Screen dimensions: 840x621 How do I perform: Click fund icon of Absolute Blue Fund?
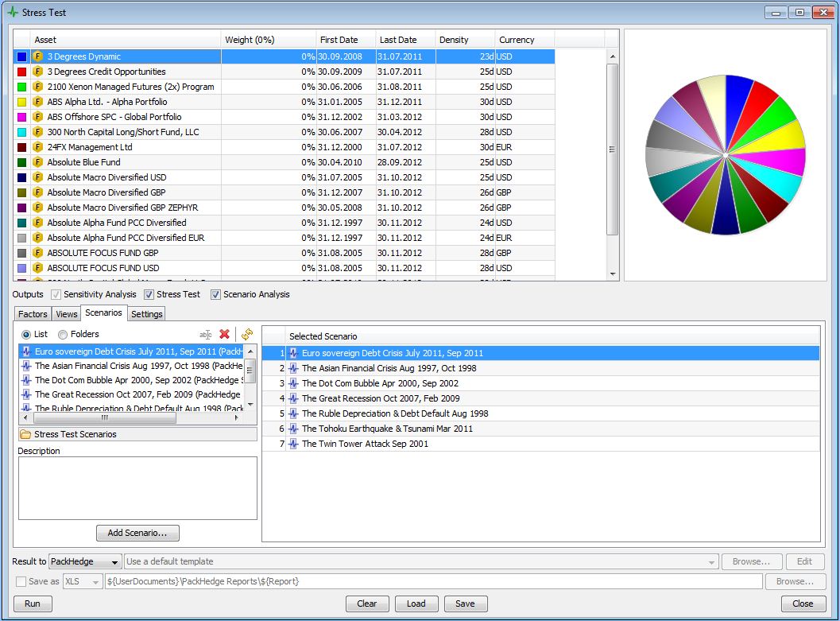click(x=37, y=162)
